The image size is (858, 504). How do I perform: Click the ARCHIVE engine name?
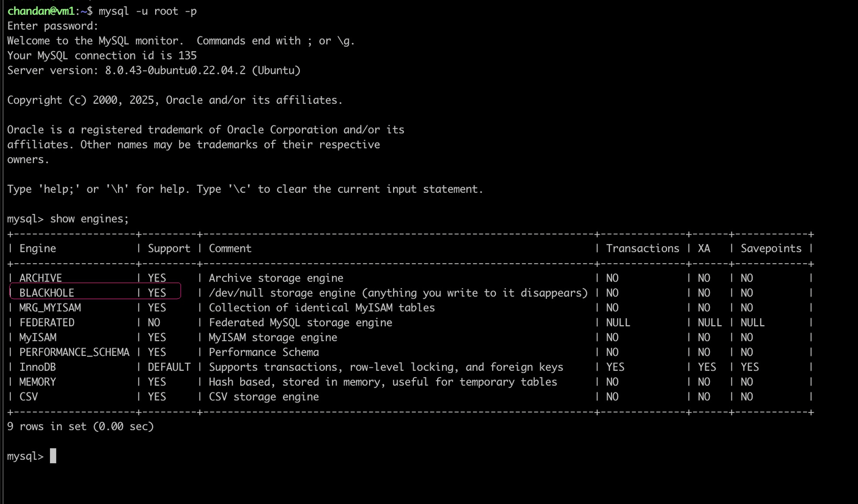(40, 278)
